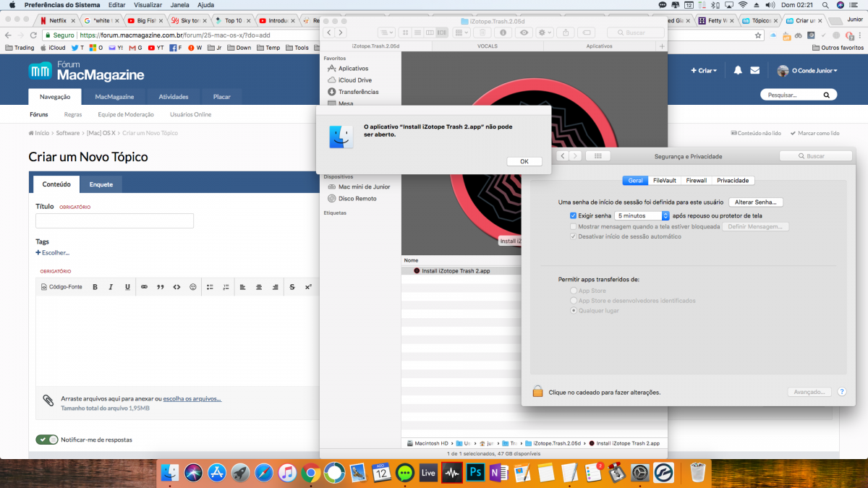This screenshot has width=868, height=488.
Task: Insert a quote block in the editor
Action: click(161, 287)
